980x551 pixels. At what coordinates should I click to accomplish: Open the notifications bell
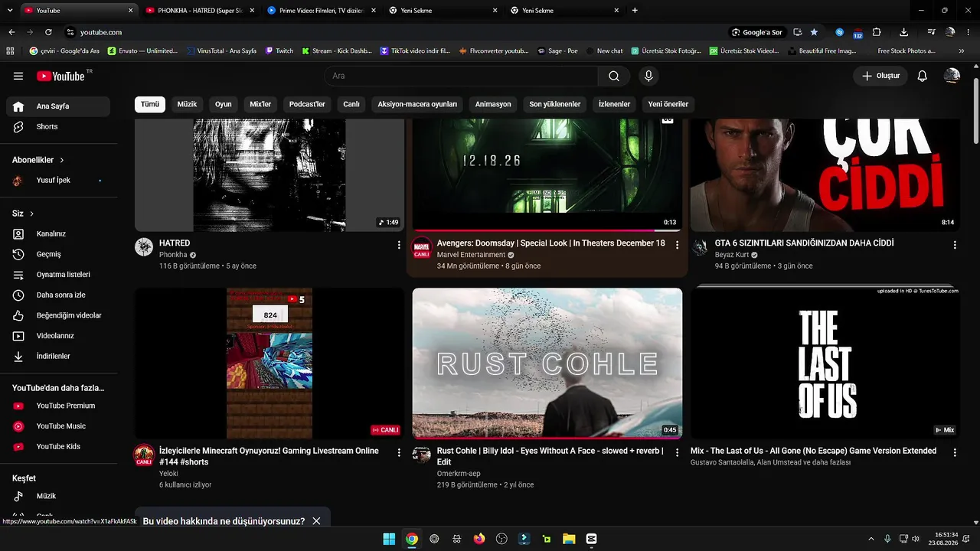923,76
